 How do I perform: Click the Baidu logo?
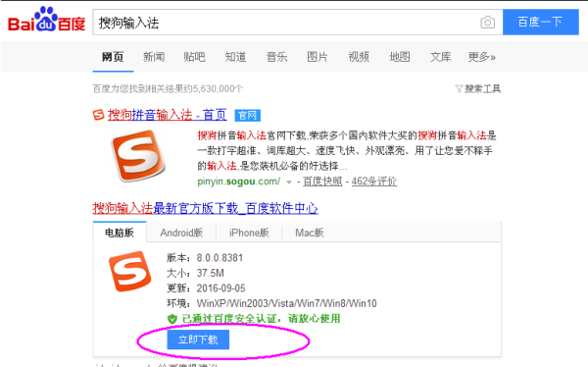(46, 20)
